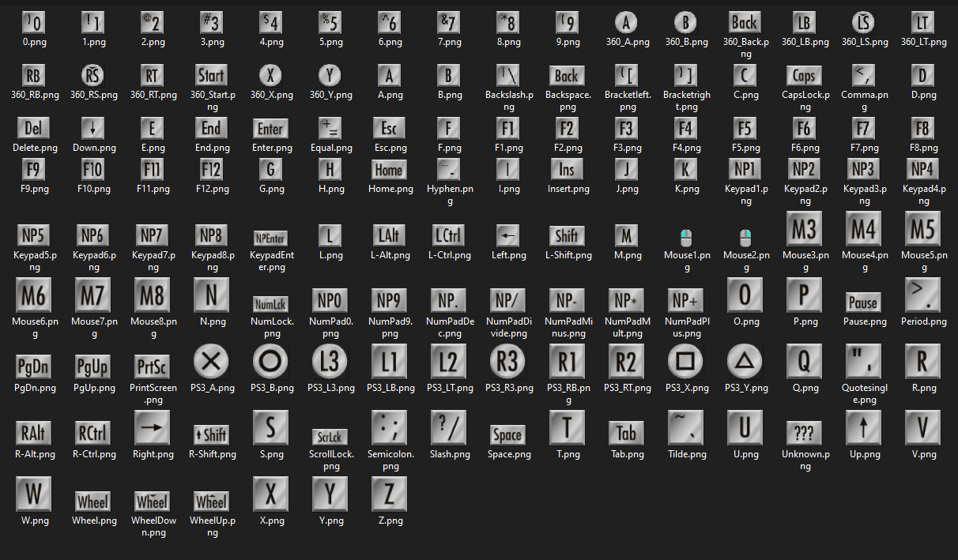Select the Tab.png key icon
The image size is (958, 560).
click(x=626, y=433)
